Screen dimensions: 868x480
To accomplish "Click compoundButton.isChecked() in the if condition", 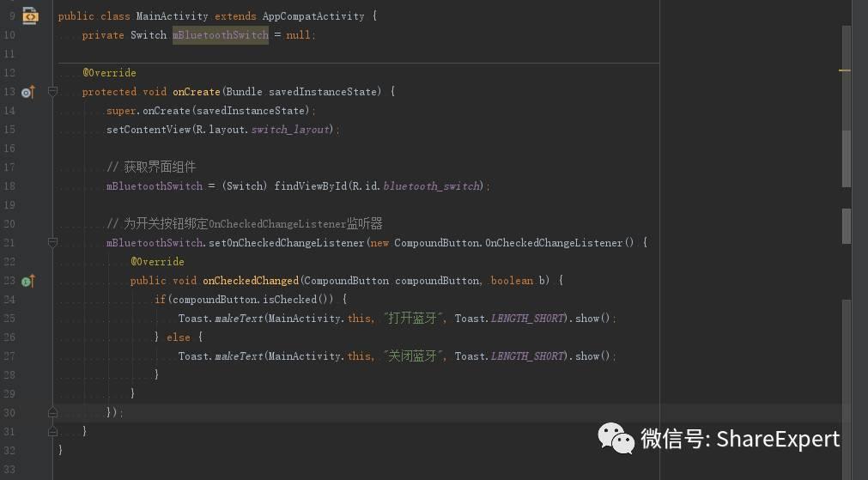I will pos(253,300).
